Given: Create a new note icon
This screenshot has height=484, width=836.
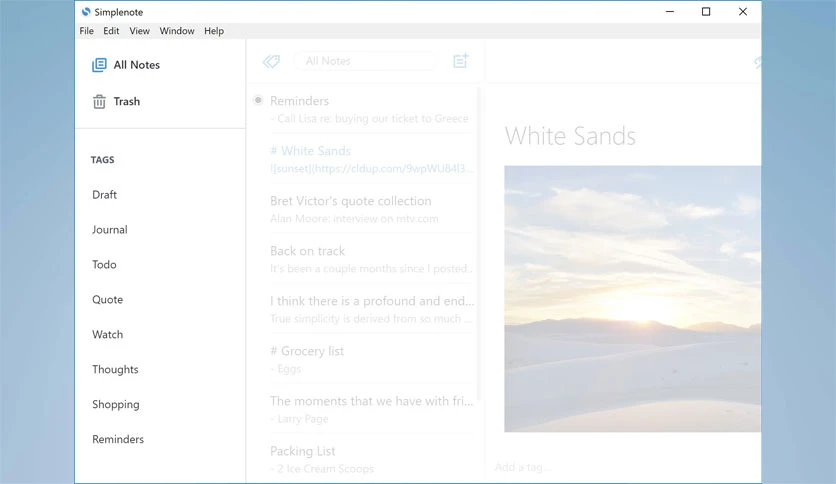Looking at the screenshot, I should pos(461,61).
